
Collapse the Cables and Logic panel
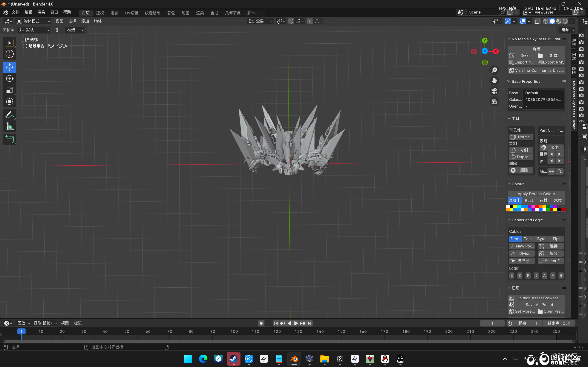click(509, 220)
